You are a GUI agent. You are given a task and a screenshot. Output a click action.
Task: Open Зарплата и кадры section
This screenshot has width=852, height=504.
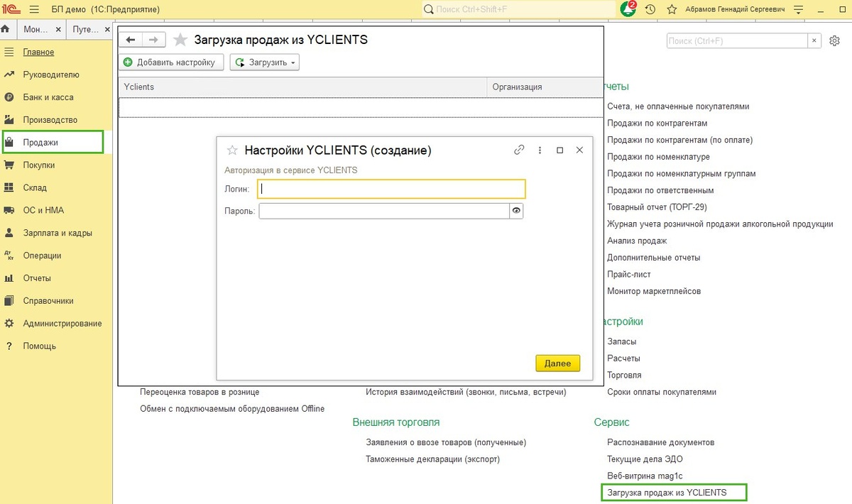[x=58, y=233]
